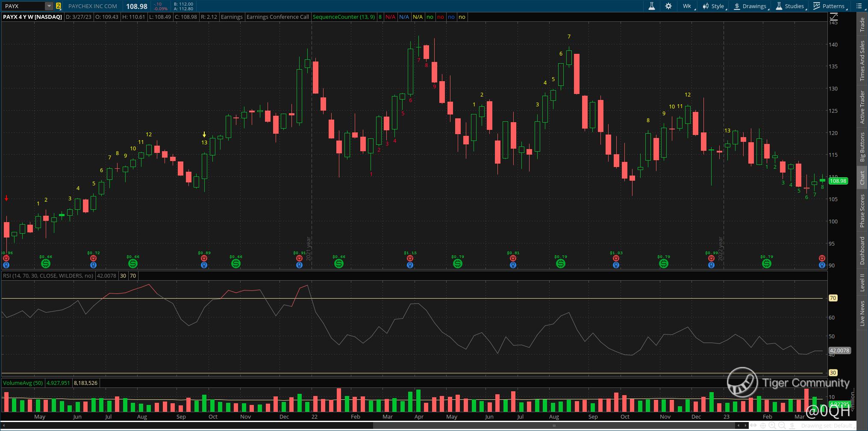Image resolution: width=868 pixels, height=431 pixels.
Task: Click the crosshair pan icon below the chart
Action: [x=763, y=425]
